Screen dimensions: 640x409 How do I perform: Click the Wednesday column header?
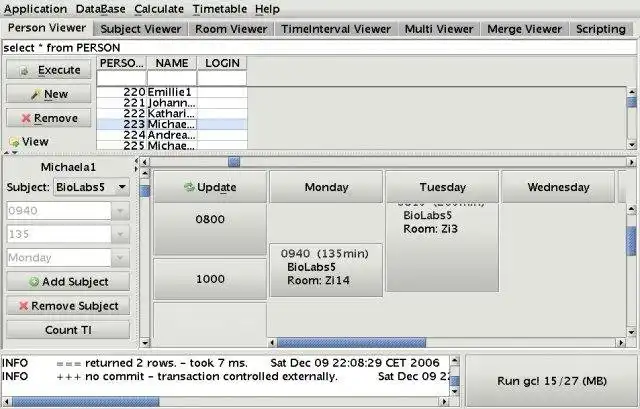tap(558, 187)
